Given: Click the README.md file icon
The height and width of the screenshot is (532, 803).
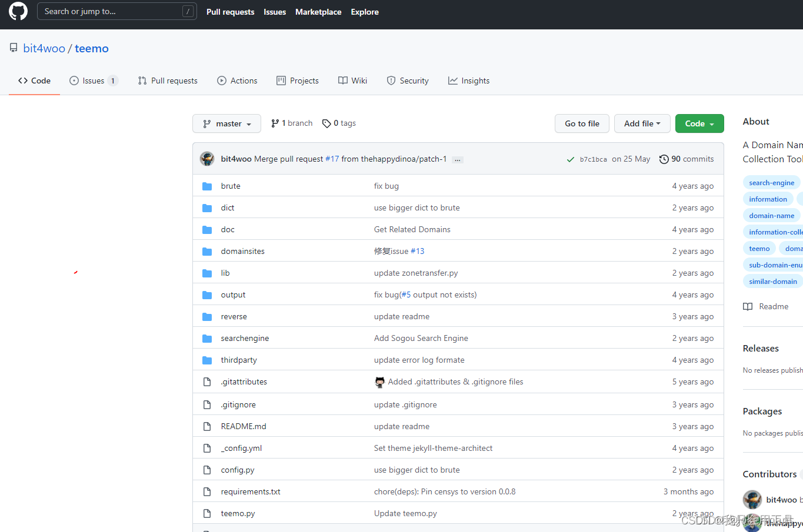Looking at the screenshot, I should coord(207,426).
